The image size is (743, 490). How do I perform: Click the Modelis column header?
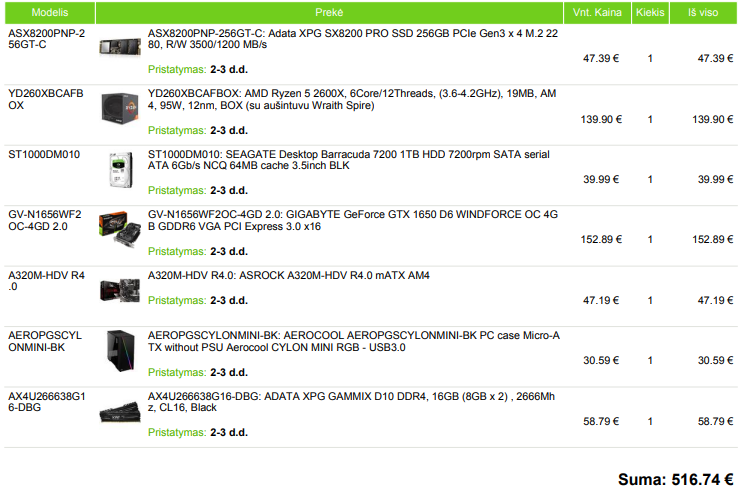pyautogui.click(x=50, y=12)
